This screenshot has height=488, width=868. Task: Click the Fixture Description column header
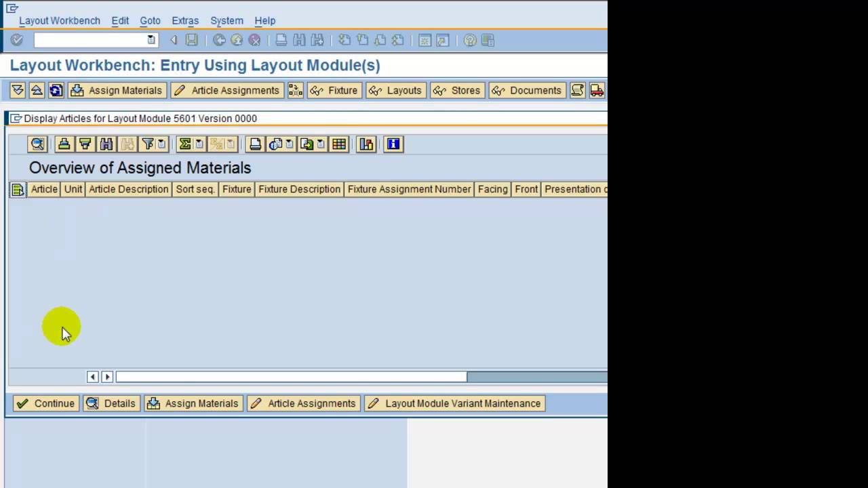pyautogui.click(x=299, y=189)
